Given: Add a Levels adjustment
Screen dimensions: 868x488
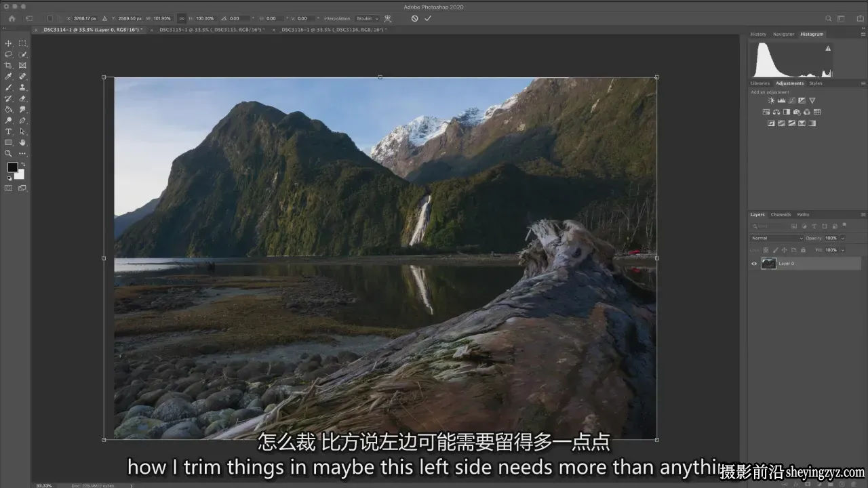Looking at the screenshot, I should click(x=781, y=101).
